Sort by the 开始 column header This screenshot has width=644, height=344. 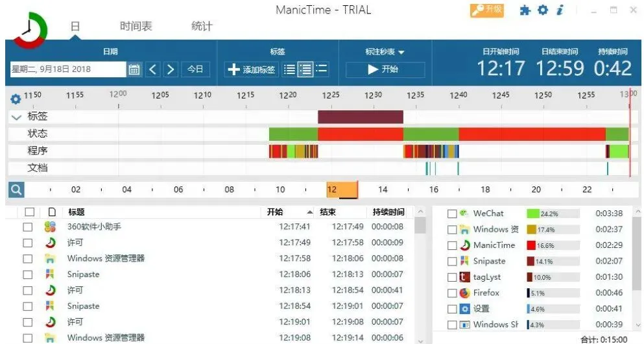point(275,212)
